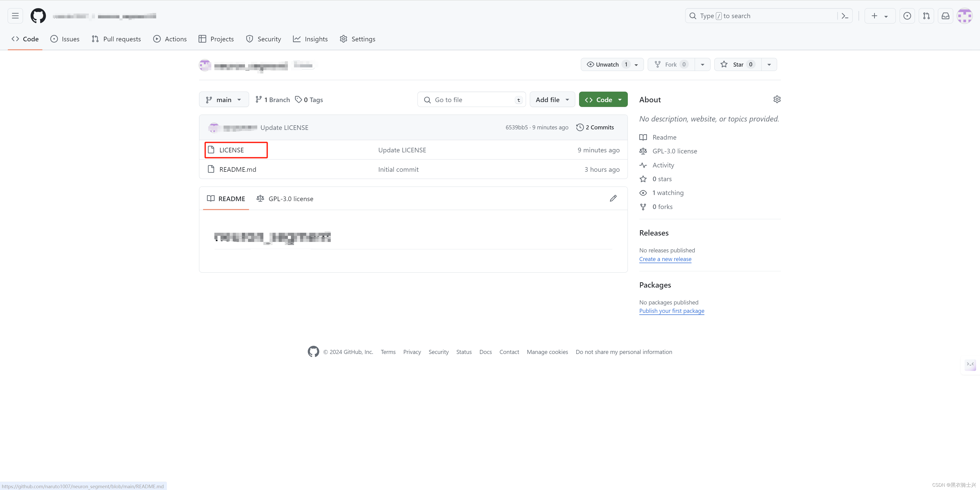
Task: Star this repository
Action: (x=737, y=65)
